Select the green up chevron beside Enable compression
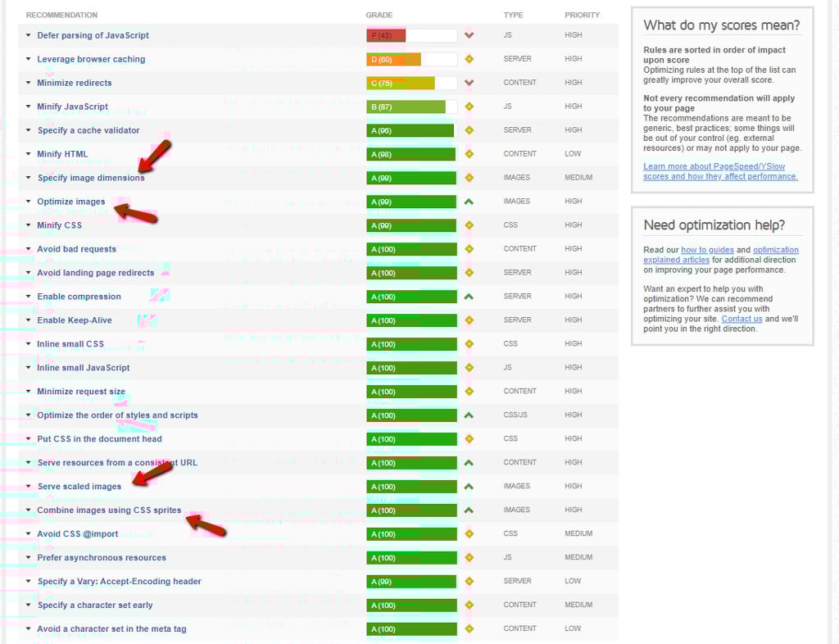839x644 pixels. 469,296
